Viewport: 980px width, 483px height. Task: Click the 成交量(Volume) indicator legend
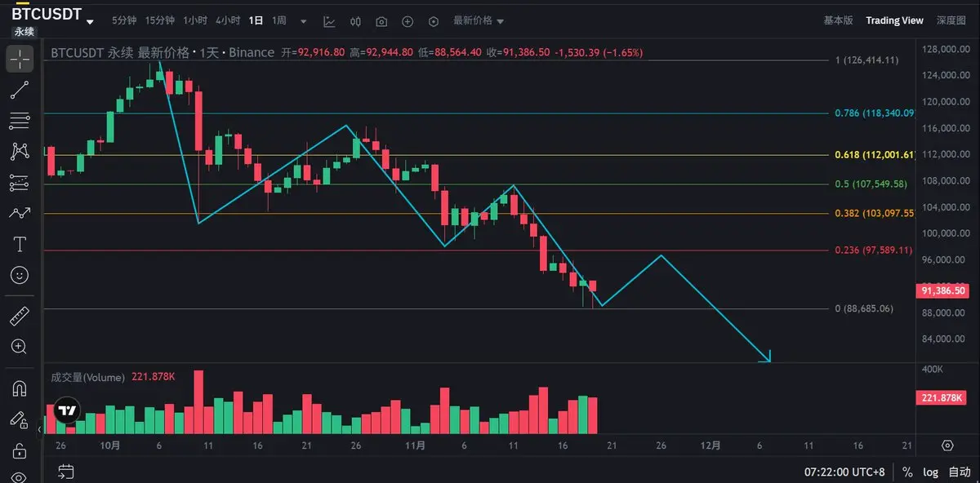(x=88, y=377)
